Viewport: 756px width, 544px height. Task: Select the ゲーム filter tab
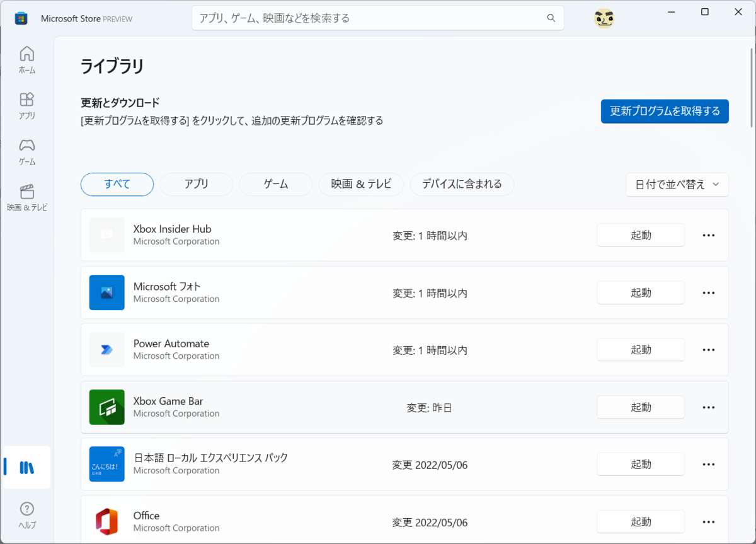pos(276,184)
